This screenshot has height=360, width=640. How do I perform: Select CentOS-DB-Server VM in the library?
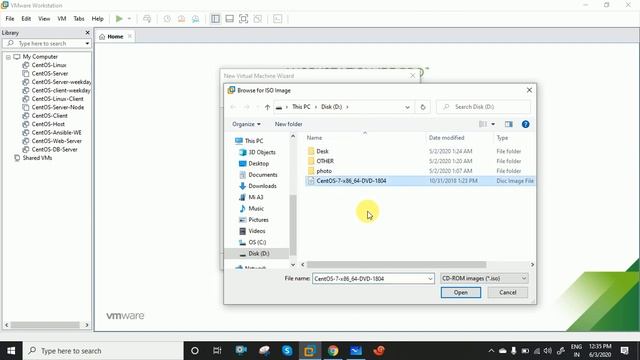(54, 149)
